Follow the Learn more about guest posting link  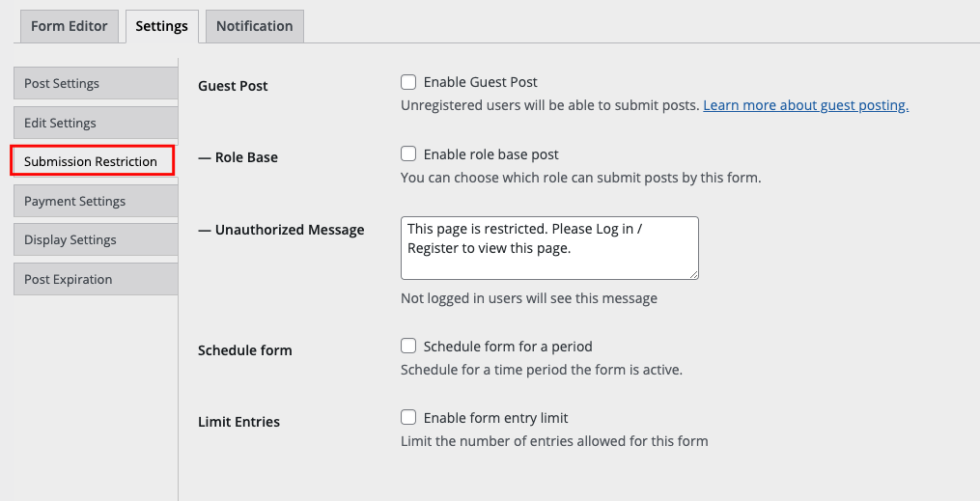tap(805, 105)
